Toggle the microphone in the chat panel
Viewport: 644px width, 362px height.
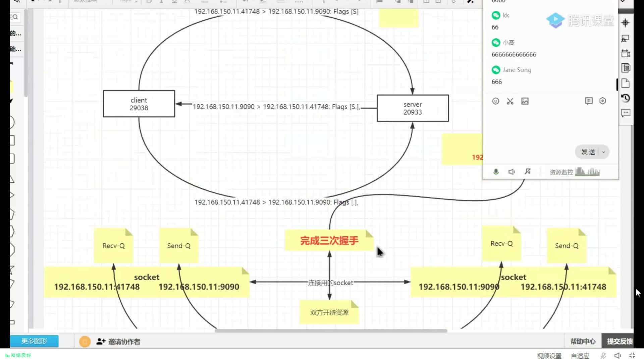coord(496,172)
